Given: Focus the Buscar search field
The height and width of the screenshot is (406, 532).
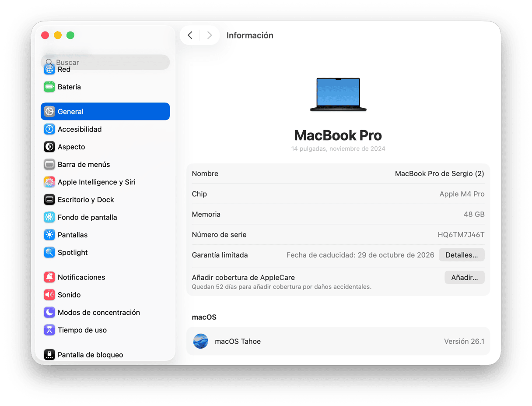Looking at the screenshot, I should point(109,62).
